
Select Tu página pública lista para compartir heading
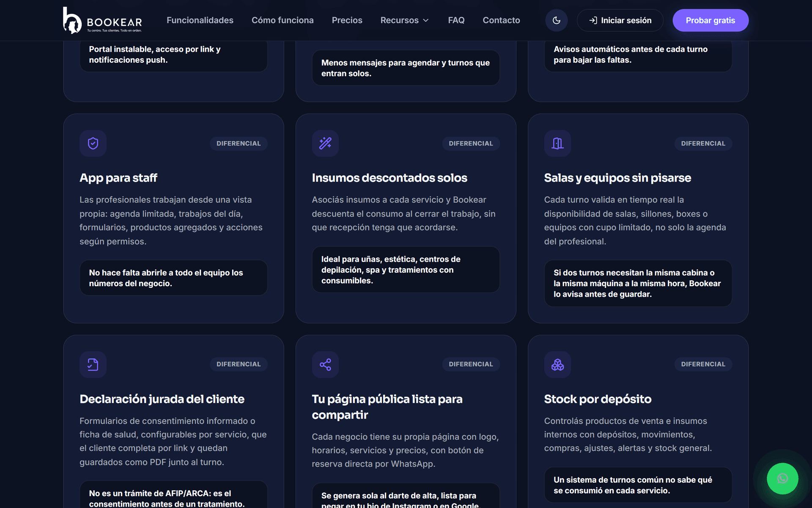(387, 407)
